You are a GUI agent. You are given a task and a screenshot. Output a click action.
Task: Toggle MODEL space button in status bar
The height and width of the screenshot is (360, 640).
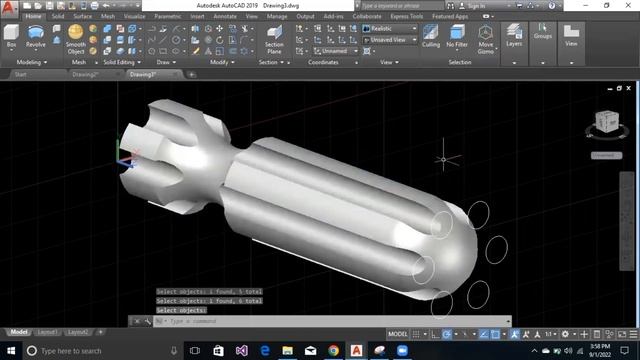[398, 334]
